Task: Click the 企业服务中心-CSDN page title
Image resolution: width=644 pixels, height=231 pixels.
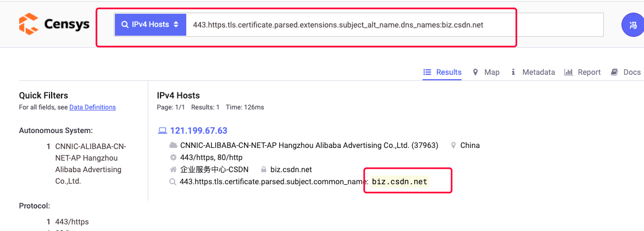Action: click(215, 169)
